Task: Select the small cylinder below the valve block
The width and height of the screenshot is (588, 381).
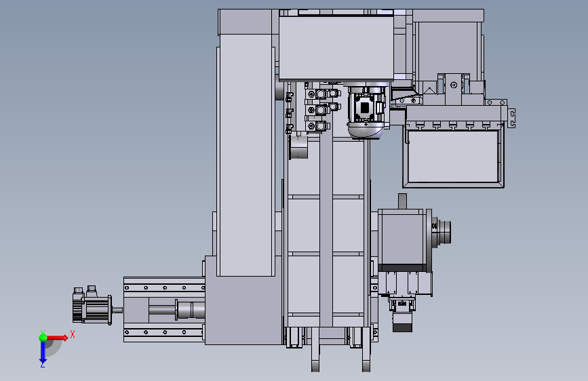Action: (x=298, y=147)
